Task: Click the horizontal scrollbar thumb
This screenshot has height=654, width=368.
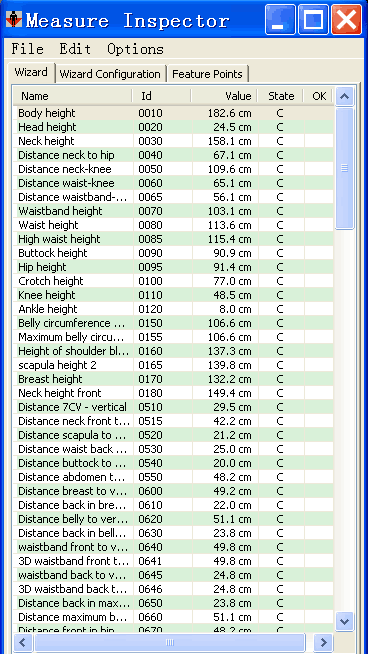Action: 169,642
